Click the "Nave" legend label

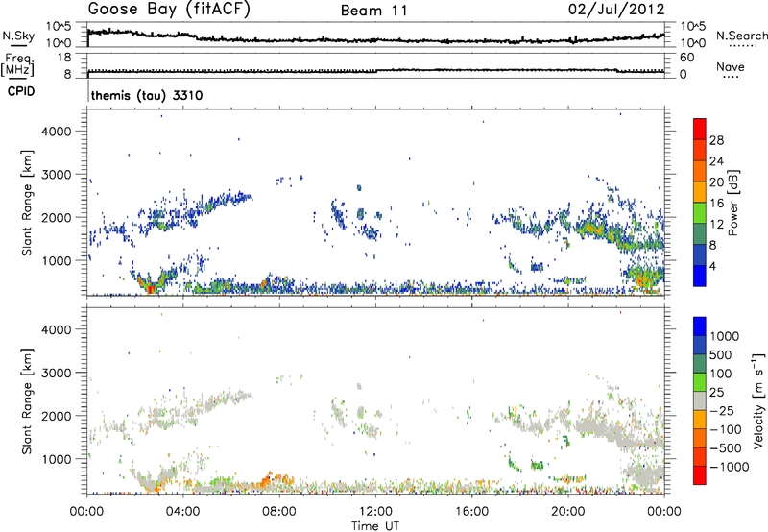pos(731,66)
